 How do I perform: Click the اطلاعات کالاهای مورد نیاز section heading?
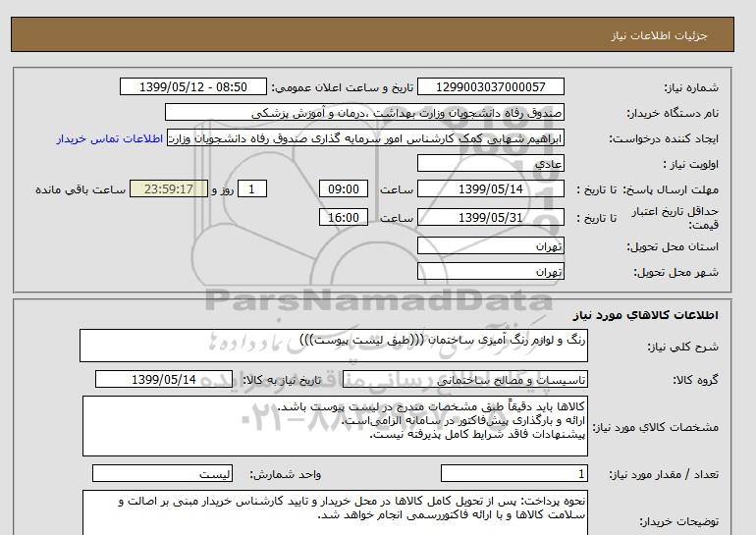tap(645, 315)
